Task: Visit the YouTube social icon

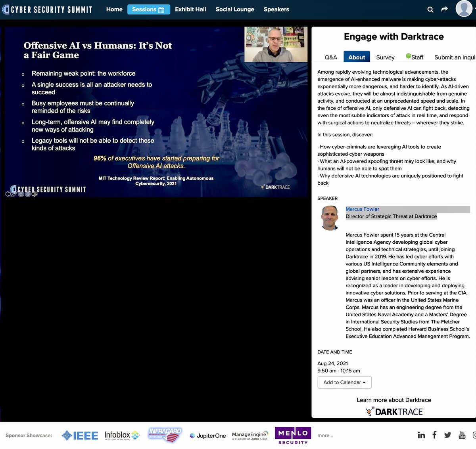Action: [x=462, y=435]
